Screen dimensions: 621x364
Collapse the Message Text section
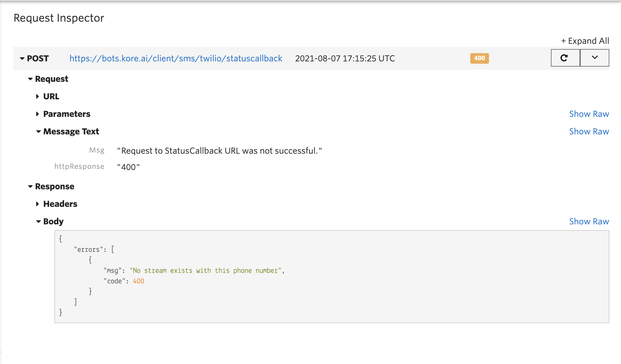pos(39,131)
